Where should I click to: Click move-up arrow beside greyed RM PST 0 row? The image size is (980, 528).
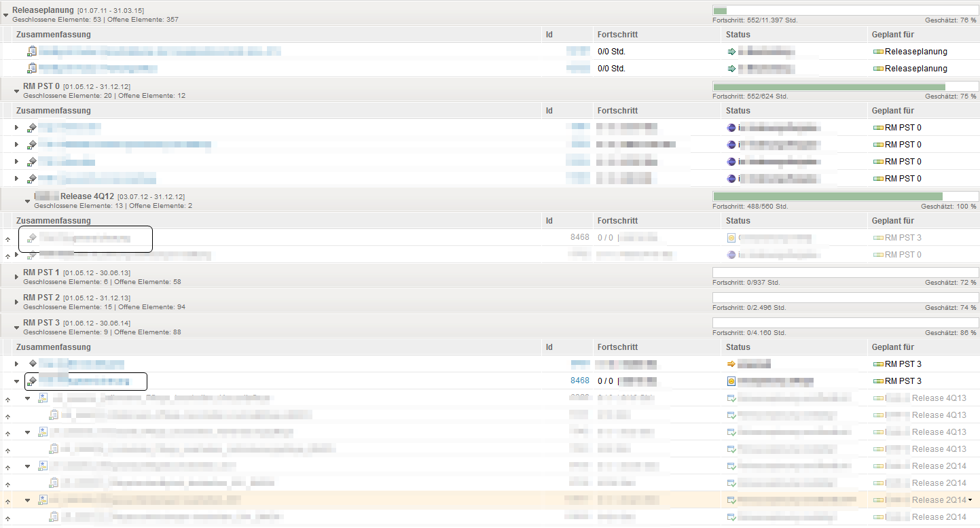pos(7,256)
